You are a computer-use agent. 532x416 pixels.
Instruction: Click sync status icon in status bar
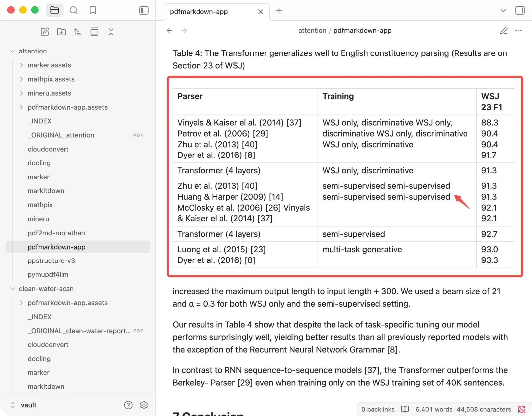pyautogui.click(x=522, y=409)
